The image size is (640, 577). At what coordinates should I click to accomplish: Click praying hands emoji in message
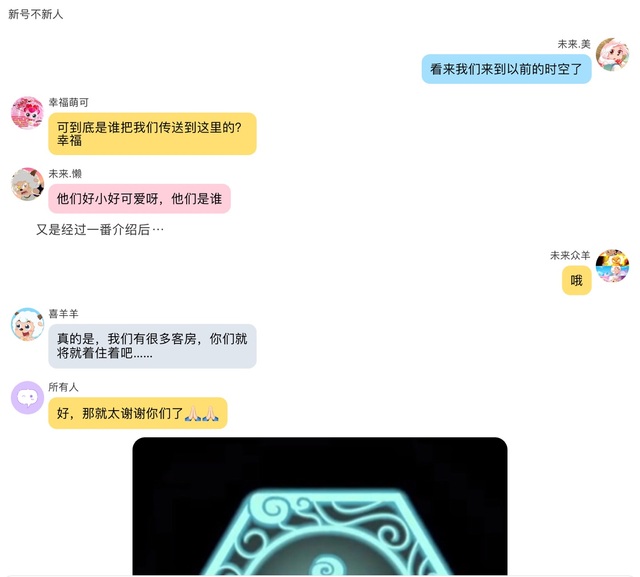click(202, 413)
